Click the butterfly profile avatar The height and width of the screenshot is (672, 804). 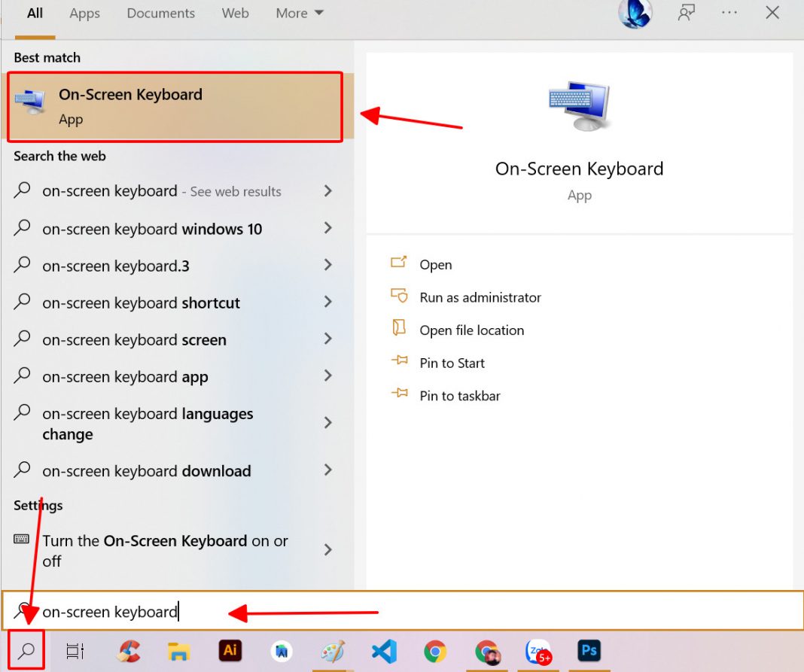coord(635,13)
